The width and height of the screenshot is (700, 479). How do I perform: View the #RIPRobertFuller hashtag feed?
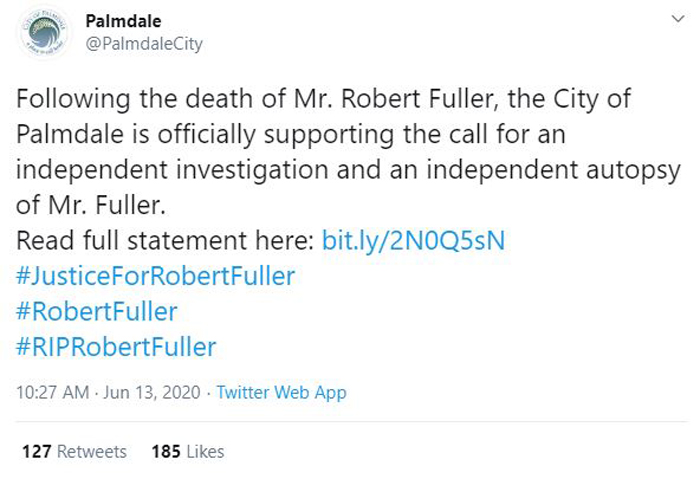click(x=116, y=347)
